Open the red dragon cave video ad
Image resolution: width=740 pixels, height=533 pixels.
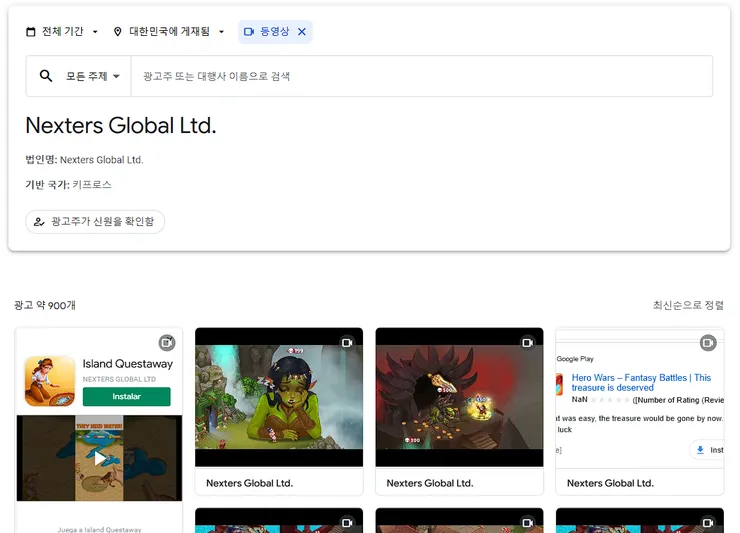coord(459,397)
